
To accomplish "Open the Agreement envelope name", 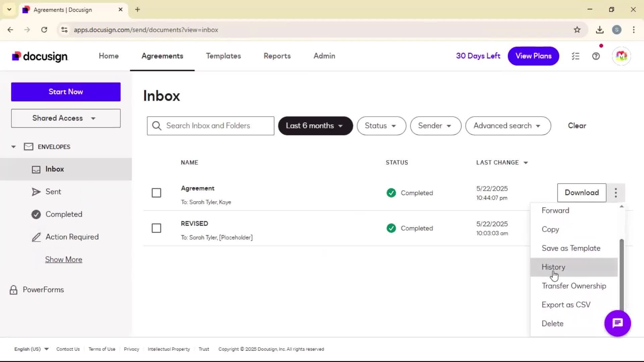I will point(198,188).
